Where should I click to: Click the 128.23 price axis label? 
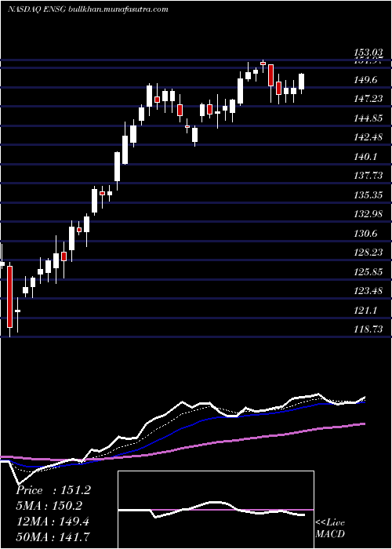(x=368, y=252)
